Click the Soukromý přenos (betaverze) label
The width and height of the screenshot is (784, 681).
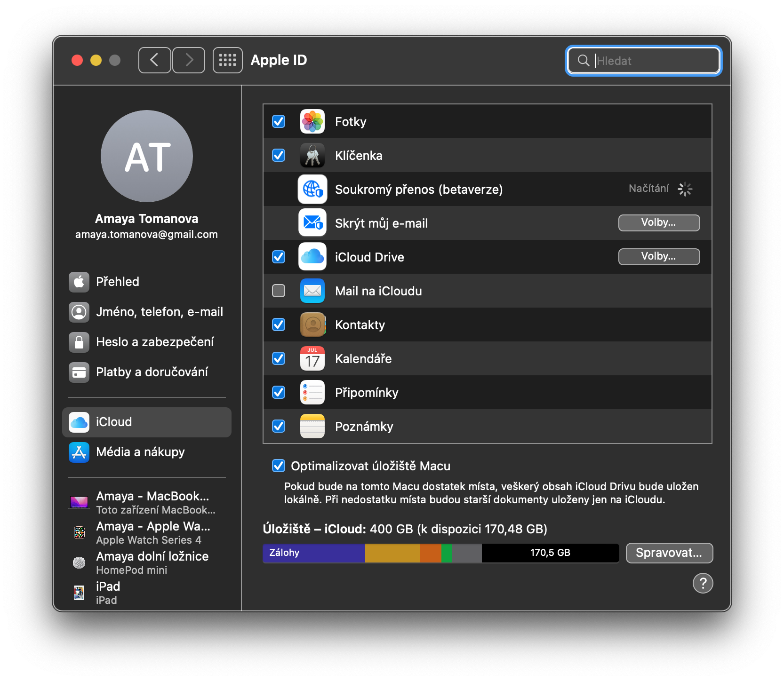(x=419, y=190)
